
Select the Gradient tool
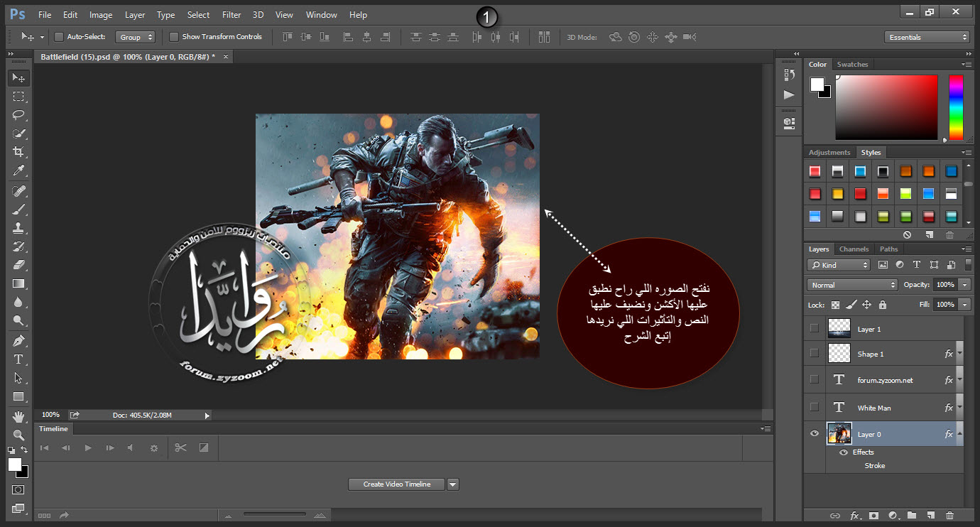coord(18,283)
